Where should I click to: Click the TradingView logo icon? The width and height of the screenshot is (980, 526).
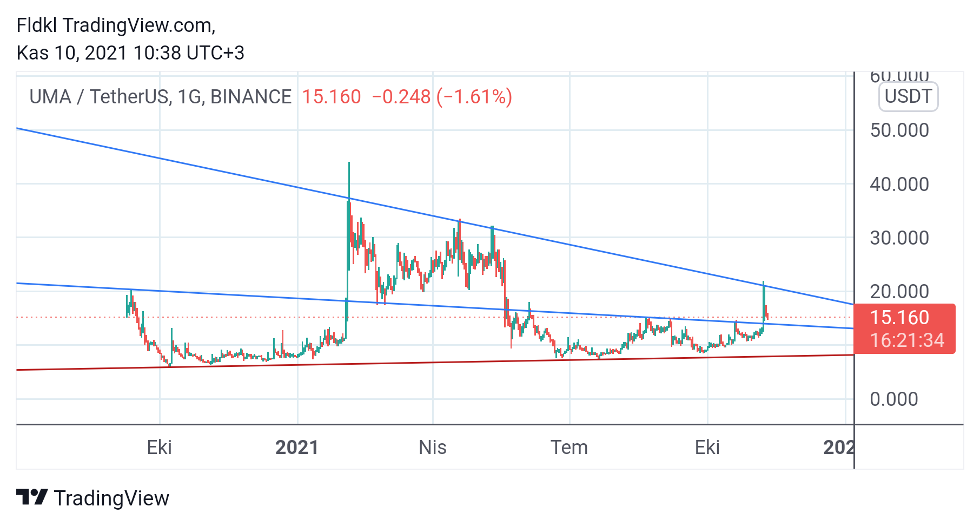(31, 497)
